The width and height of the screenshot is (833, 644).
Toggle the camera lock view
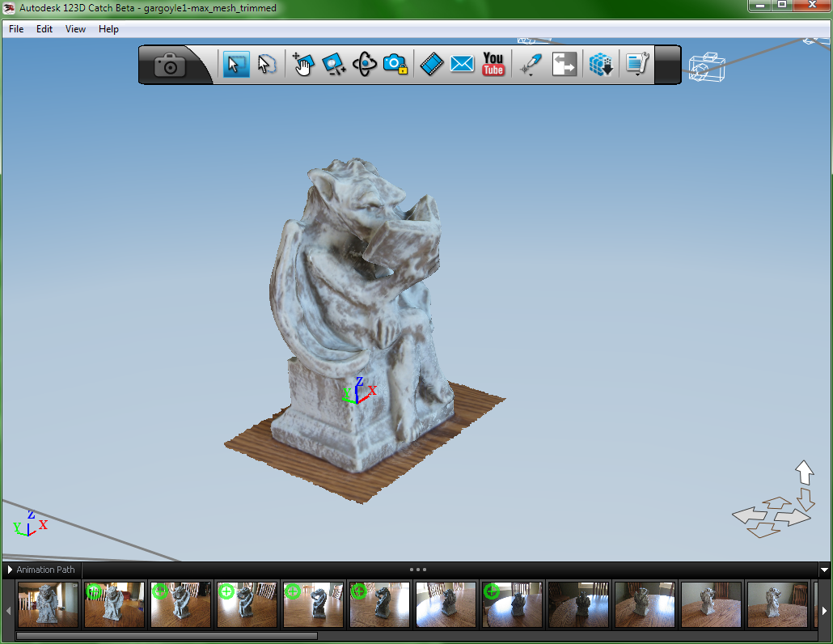tap(395, 64)
